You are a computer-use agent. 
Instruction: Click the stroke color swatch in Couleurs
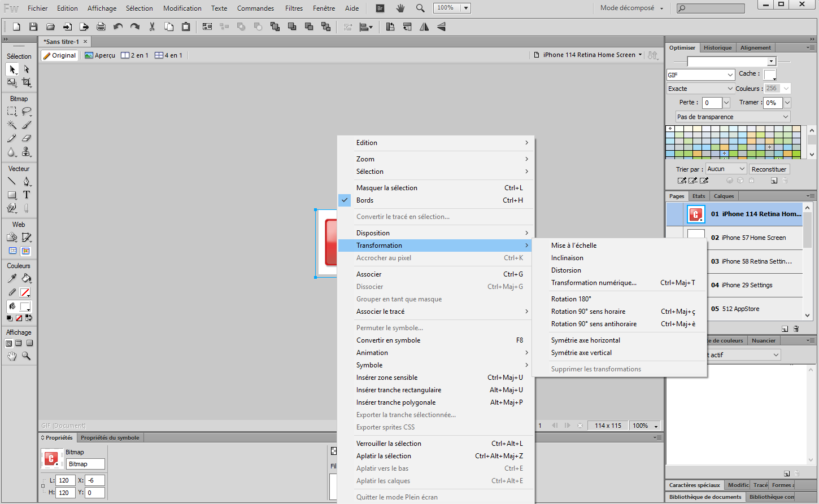[x=26, y=292]
